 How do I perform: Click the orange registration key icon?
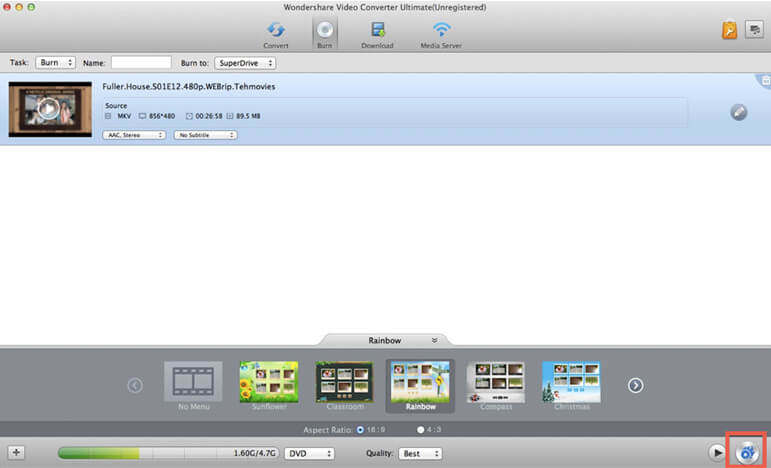click(729, 30)
